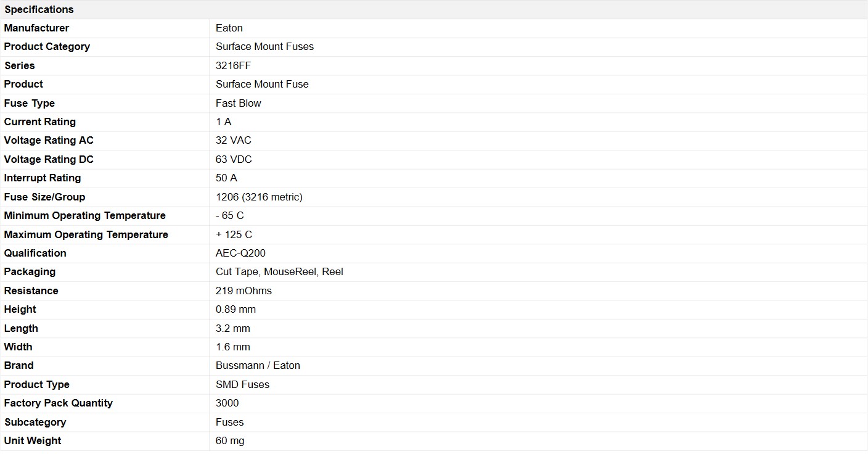Click the 60 mg value
The image size is (868, 454).
point(230,440)
